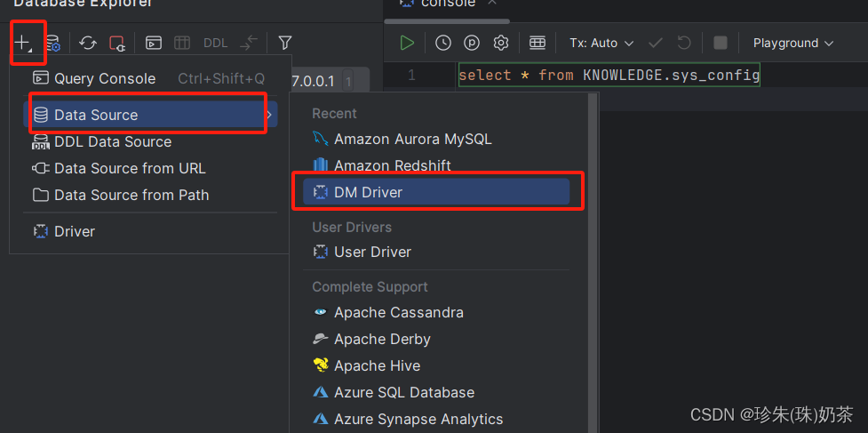Click the DM Driver chip icon

point(321,192)
